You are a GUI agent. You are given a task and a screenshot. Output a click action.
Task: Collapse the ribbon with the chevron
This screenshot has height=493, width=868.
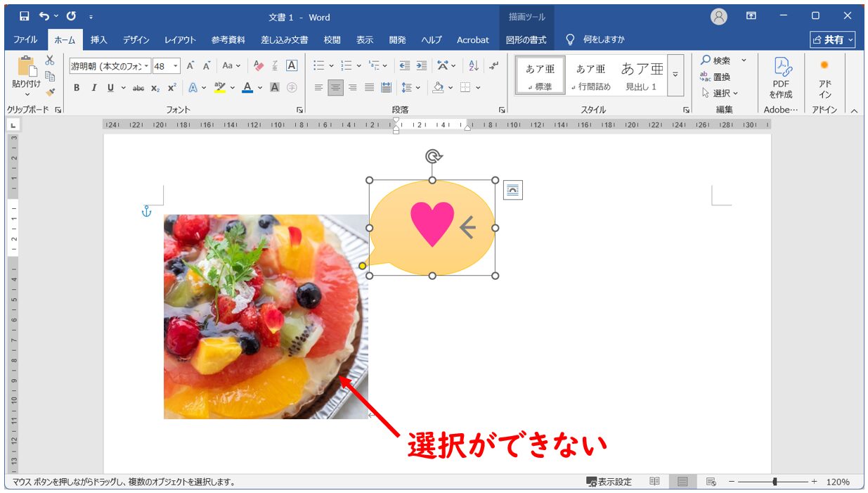[854, 110]
